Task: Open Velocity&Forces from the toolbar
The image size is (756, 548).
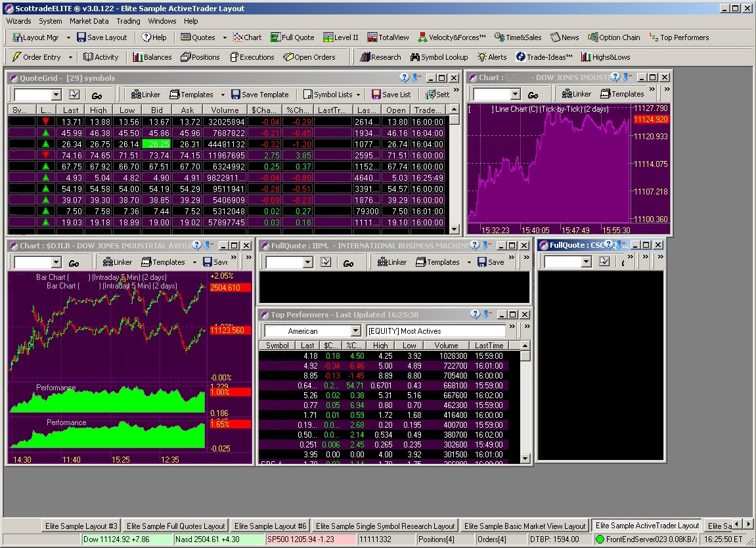Action: click(452, 37)
